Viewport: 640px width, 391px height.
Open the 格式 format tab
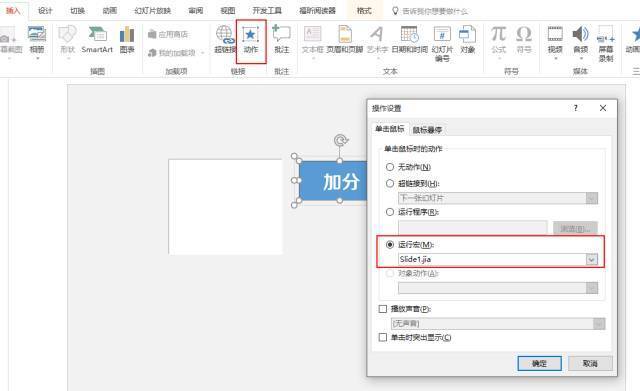364,11
